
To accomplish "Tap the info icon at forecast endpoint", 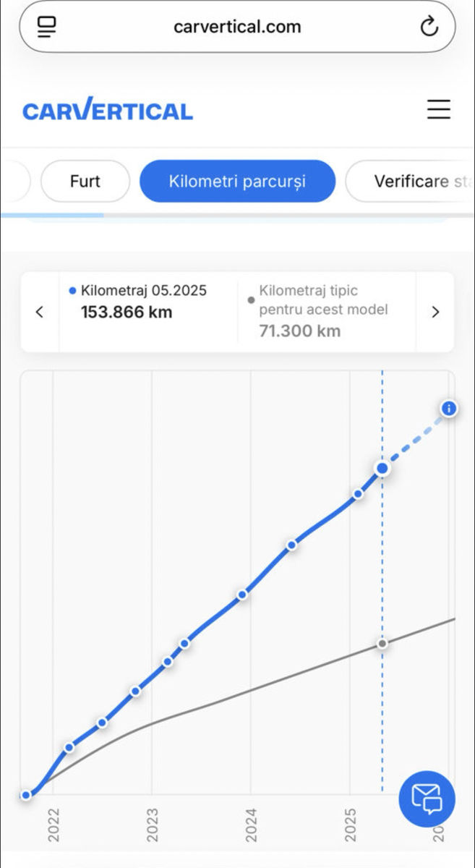I will pos(449,409).
